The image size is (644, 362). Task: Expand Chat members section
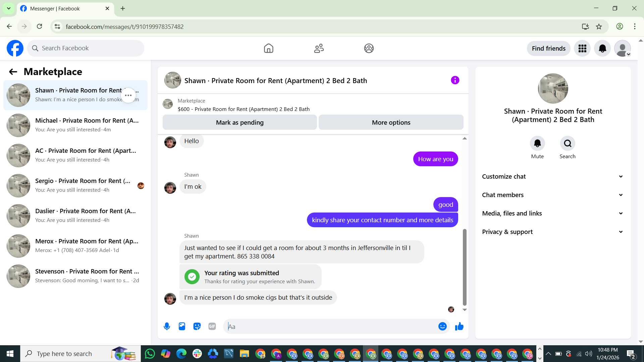pyautogui.click(x=553, y=195)
